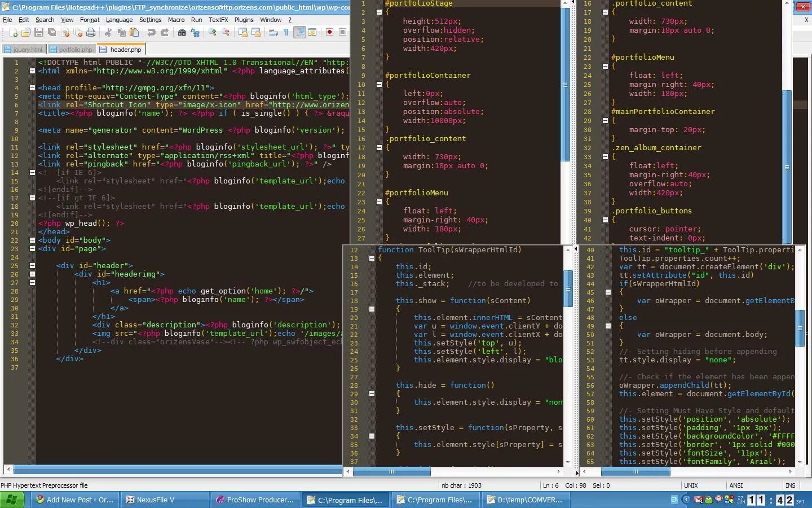Click the "nb char : 1903" status entry
The image size is (812, 508).
pyautogui.click(x=461, y=485)
